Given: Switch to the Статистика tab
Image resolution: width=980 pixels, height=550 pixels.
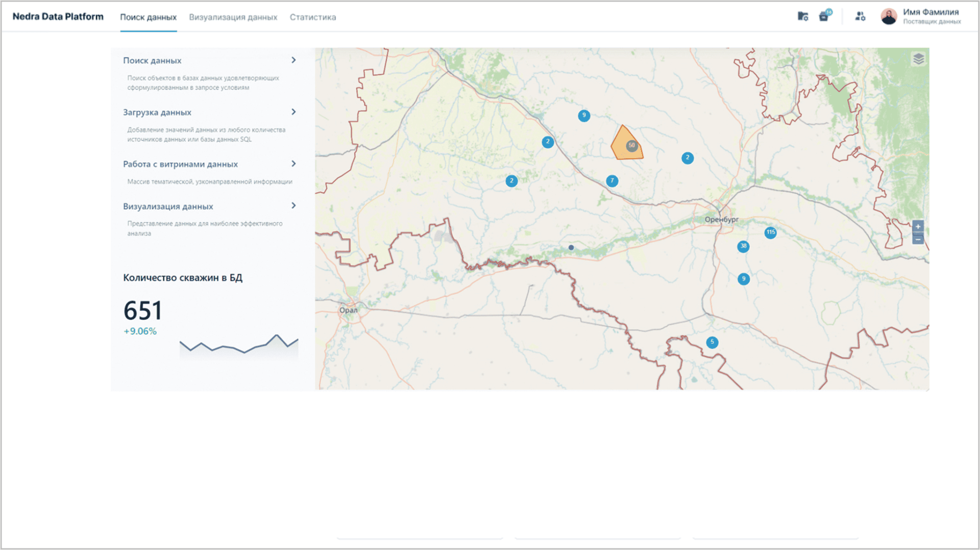Looking at the screenshot, I should tap(313, 17).
